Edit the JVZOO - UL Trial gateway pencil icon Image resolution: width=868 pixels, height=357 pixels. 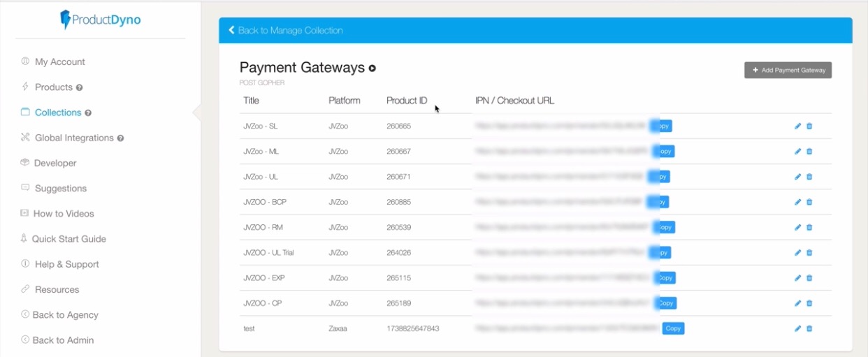click(798, 252)
